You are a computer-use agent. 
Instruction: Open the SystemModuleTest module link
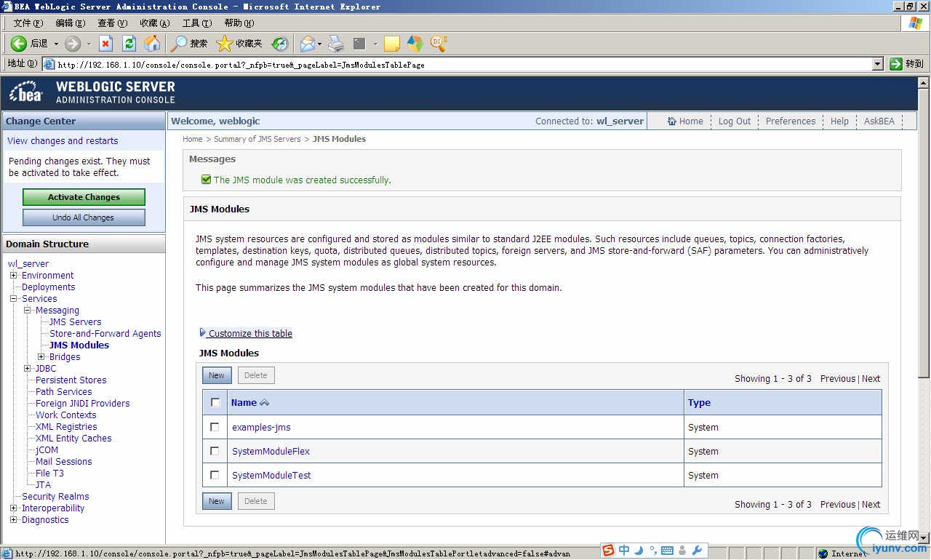click(271, 475)
